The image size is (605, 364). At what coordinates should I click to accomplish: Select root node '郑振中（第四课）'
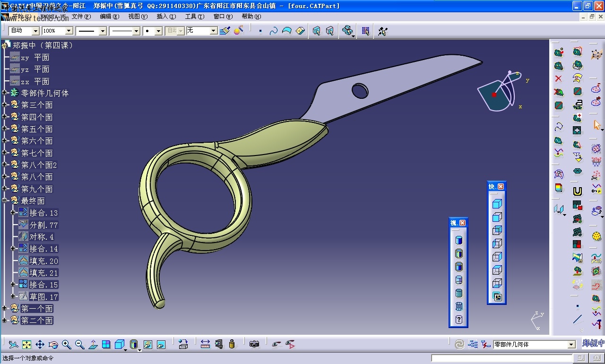(43, 45)
